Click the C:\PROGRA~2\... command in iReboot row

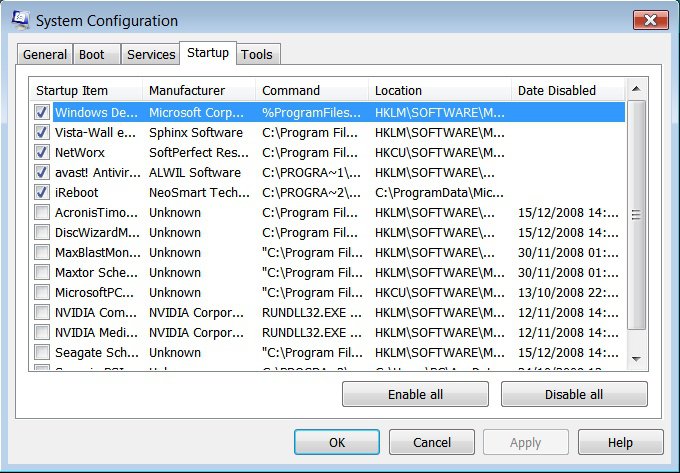click(311, 192)
